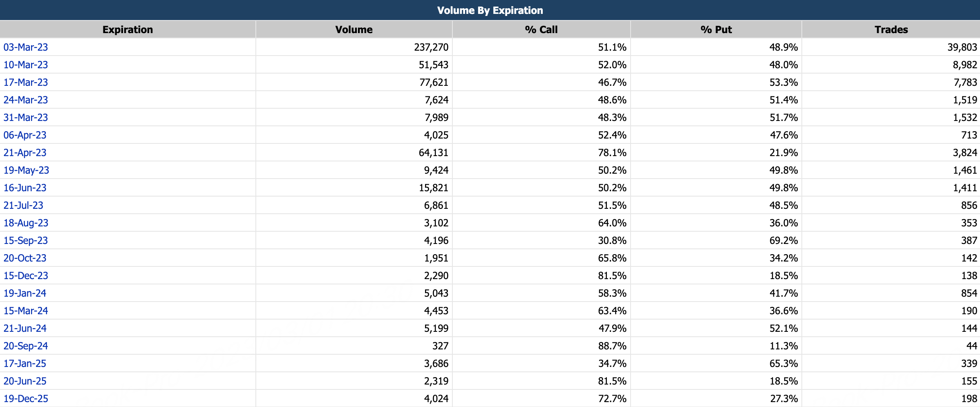
Task: Select the 19-May-23 expiration date
Action: pyautogui.click(x=26, y=170)
